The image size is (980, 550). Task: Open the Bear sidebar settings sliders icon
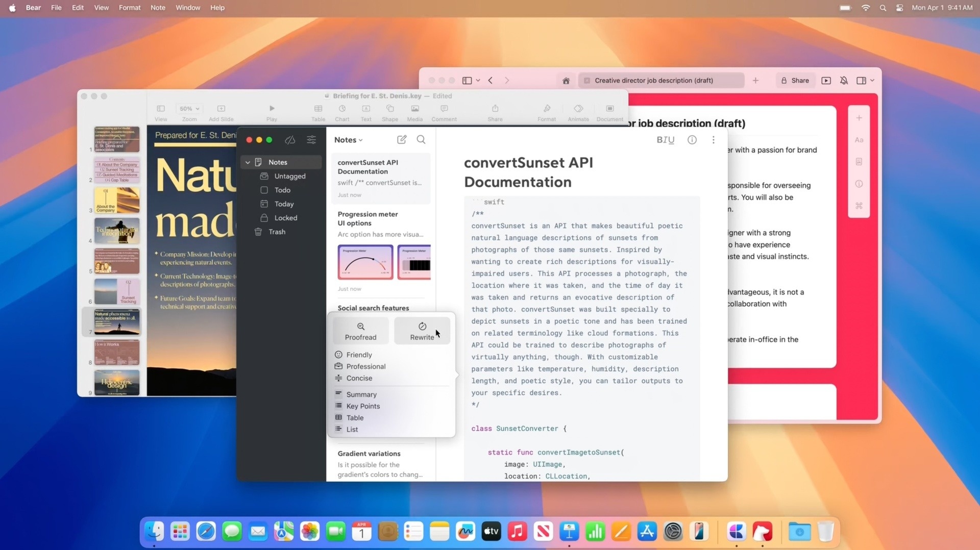pos(311,140)
